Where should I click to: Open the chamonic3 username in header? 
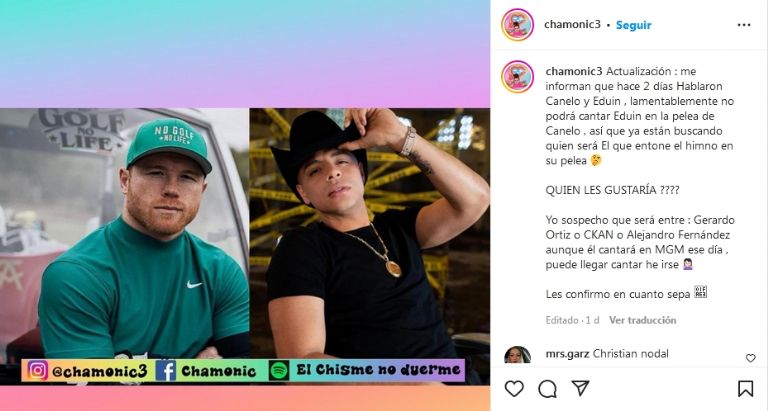pos(572,24)
